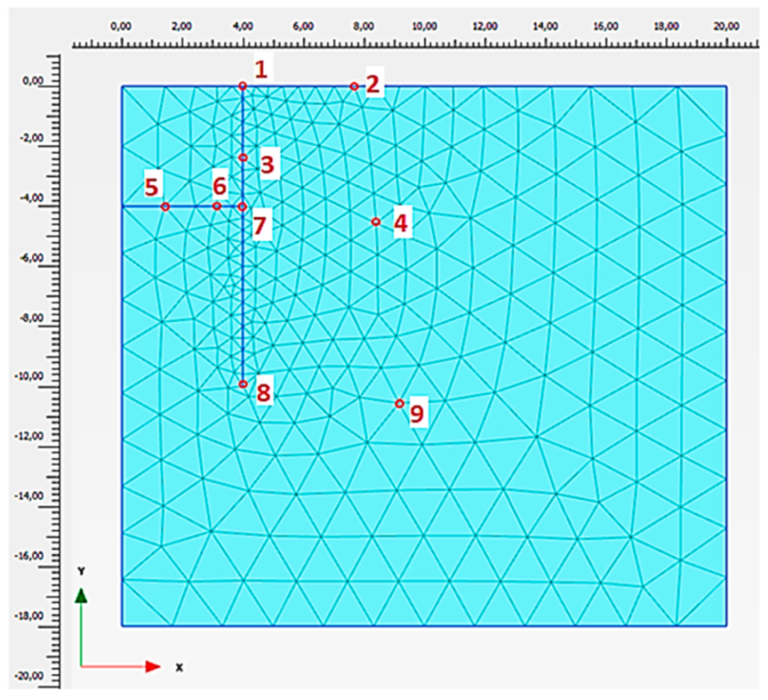The image size is (768, 700).
Task: Select the horizontal strut line at depth -4
Action: [x=183, y=207]
